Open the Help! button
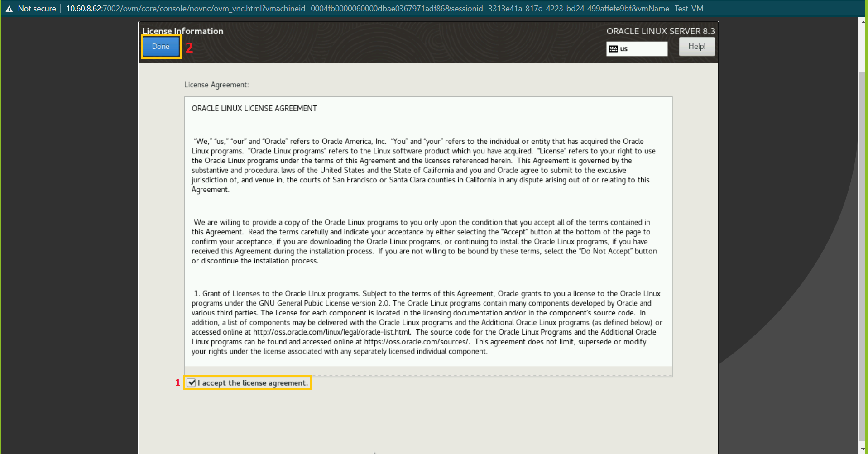The image size is (868, 454). [696, 47]
